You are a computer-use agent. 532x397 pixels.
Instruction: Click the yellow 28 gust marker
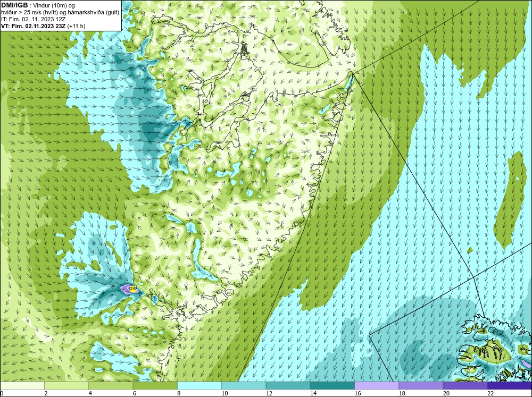point(133,289)
